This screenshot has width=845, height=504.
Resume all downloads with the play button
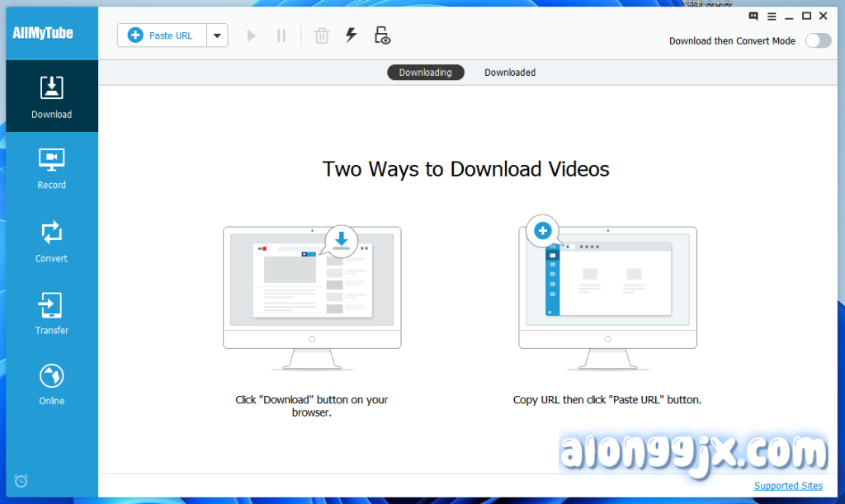pos(252,35)
